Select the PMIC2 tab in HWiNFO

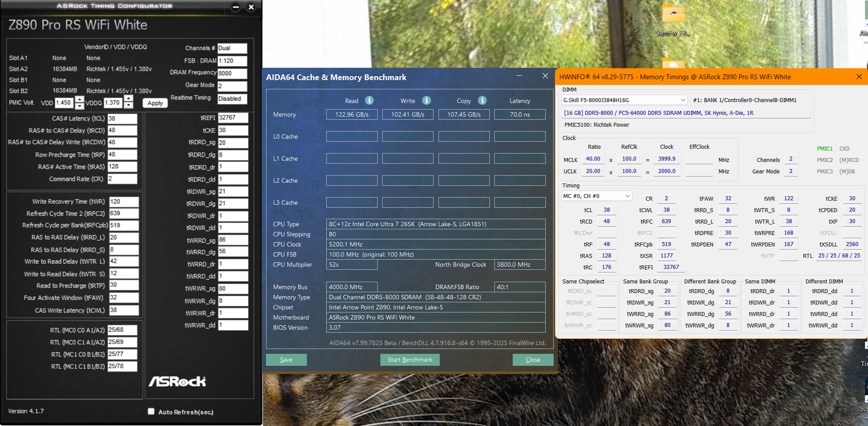[x=824, y=160]
